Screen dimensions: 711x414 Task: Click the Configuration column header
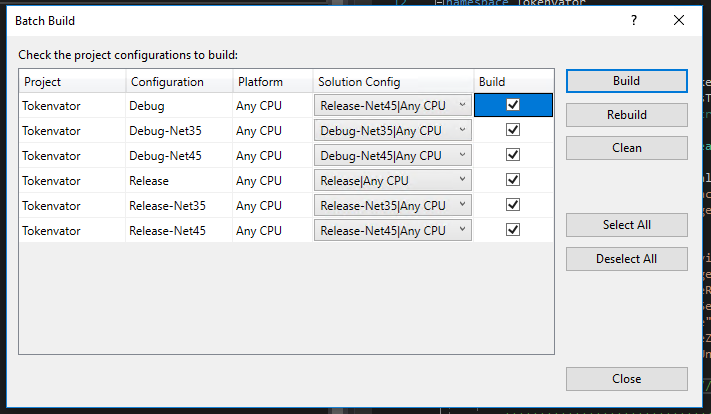(179, 82)
